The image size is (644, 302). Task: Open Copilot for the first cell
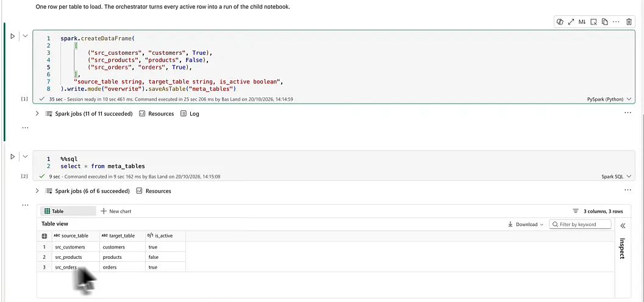[x=559, y=22]
